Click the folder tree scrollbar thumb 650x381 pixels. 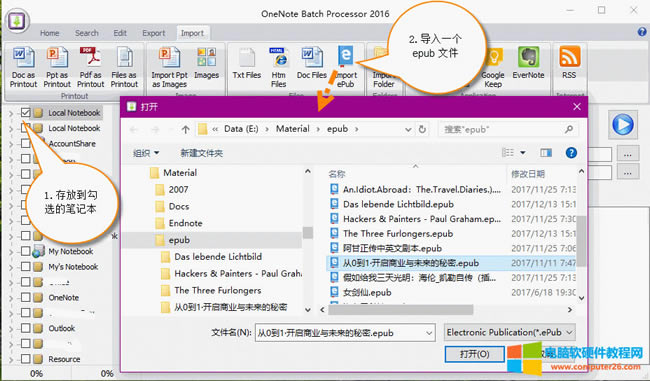point(308,233)
